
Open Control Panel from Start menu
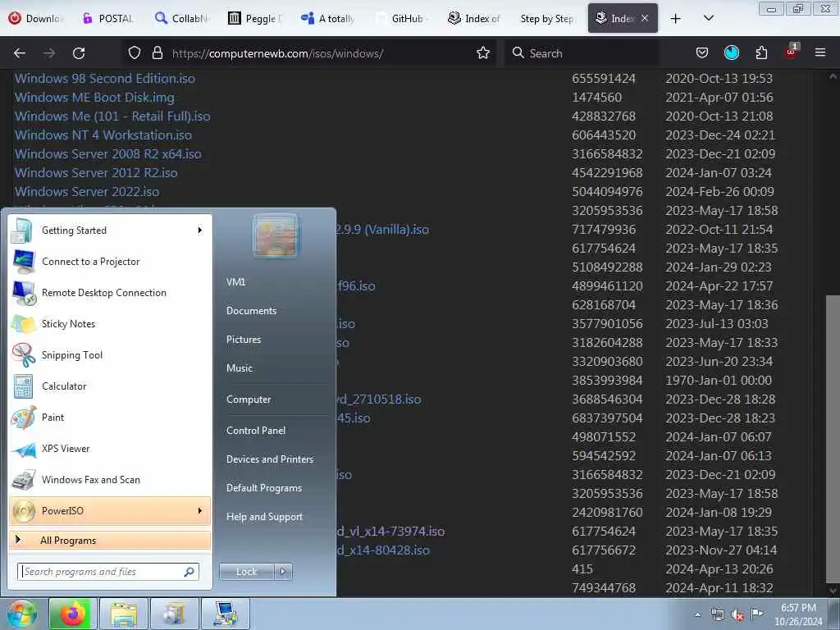[x=256, y=431]
